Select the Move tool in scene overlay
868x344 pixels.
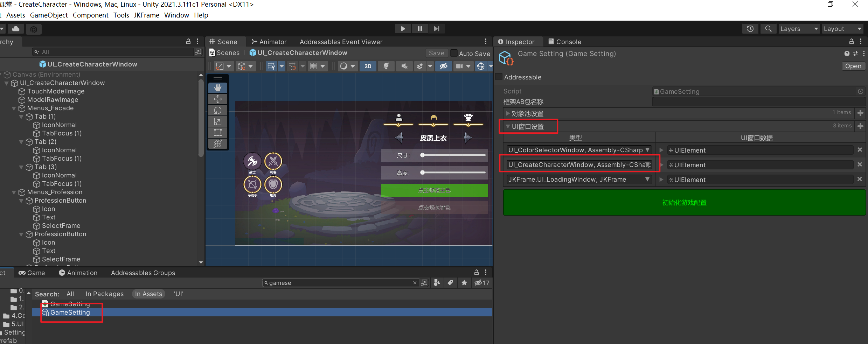tap(218, 99)
